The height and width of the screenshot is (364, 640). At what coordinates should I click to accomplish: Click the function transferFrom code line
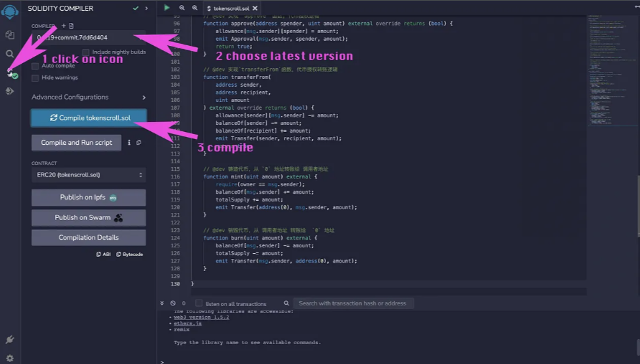[237, 77]
